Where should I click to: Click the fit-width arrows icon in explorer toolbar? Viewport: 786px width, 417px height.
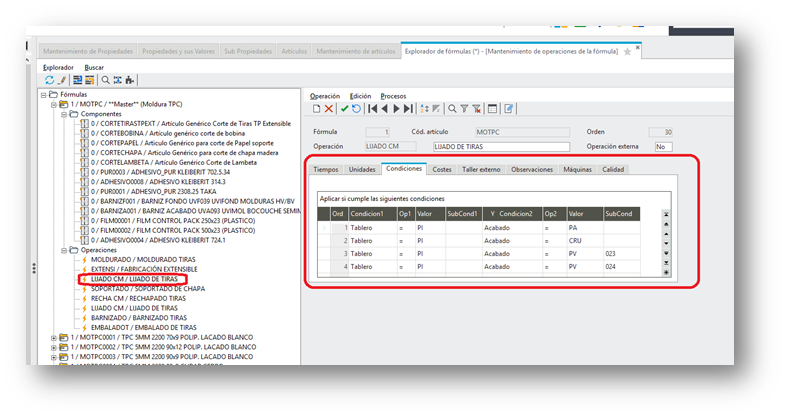tap(117, 80)
